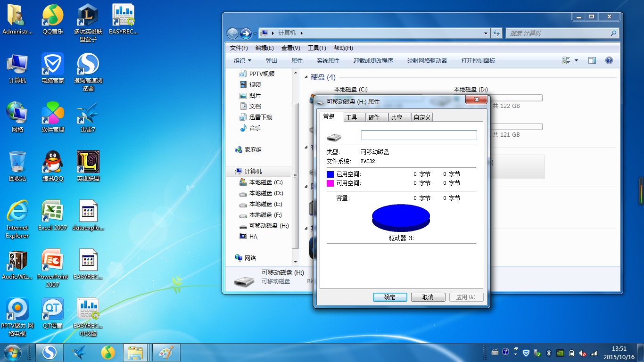644x362 pixels.
Task: Click the 取消 button
Action: tap(428, 297)
